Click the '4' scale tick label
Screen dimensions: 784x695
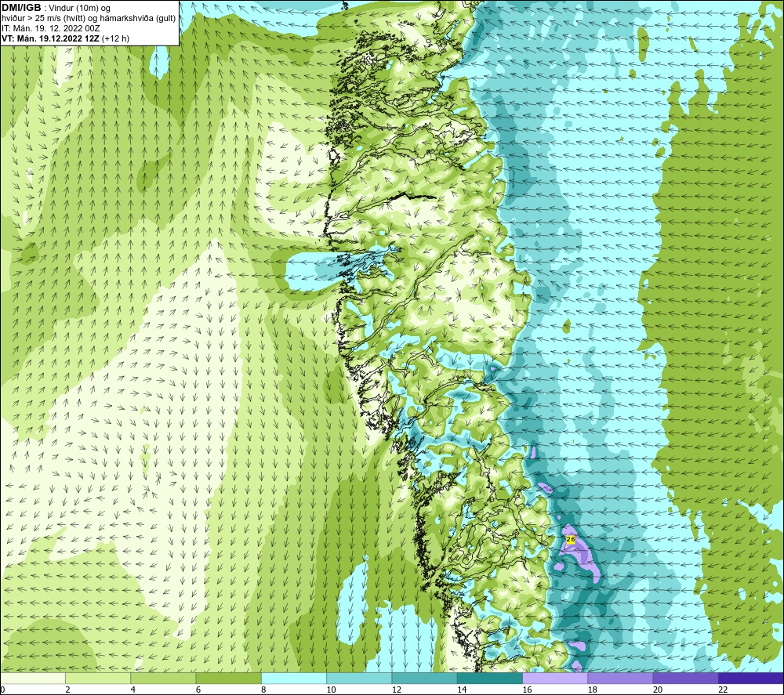pyautogui.click(x=133, y=690)
